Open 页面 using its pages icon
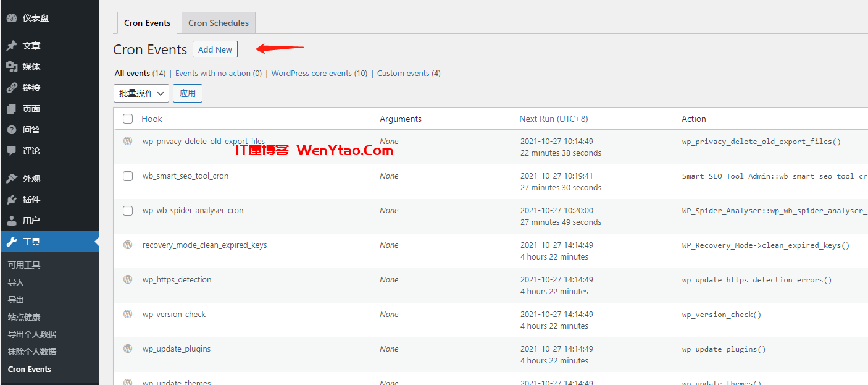 (x=12, y=109)
